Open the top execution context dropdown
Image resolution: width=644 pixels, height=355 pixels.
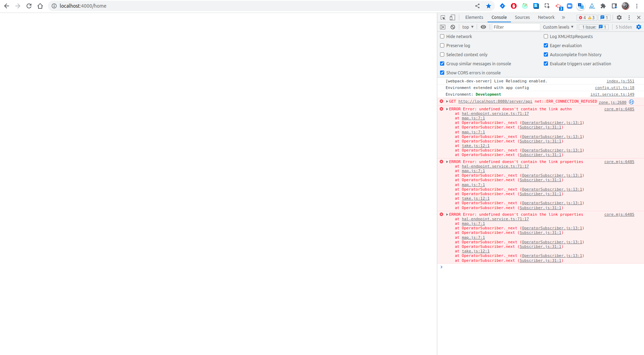point(467,27)
